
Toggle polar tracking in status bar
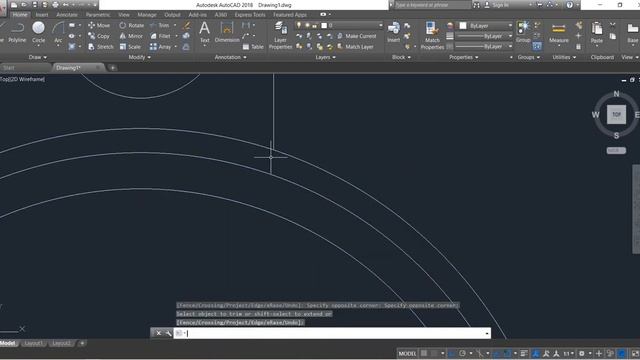pyautogui.click(x=462, y=353)
